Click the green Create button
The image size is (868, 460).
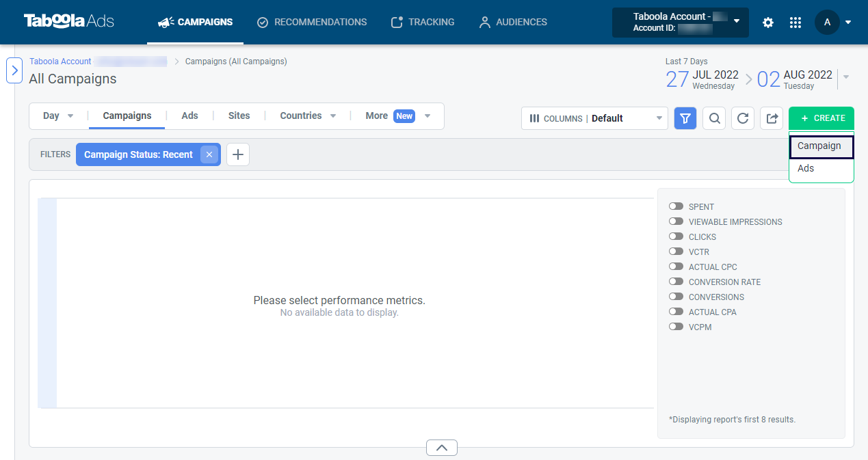(x=821, y=118)
